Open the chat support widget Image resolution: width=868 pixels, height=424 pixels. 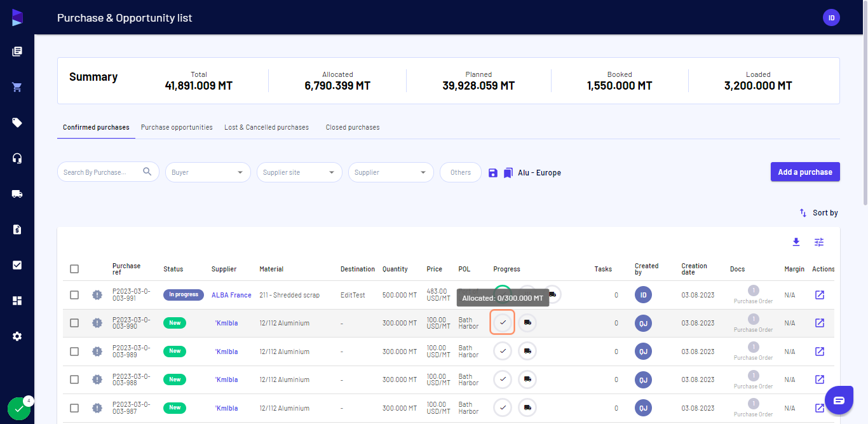pyautogui.click(x=839, y=400)
